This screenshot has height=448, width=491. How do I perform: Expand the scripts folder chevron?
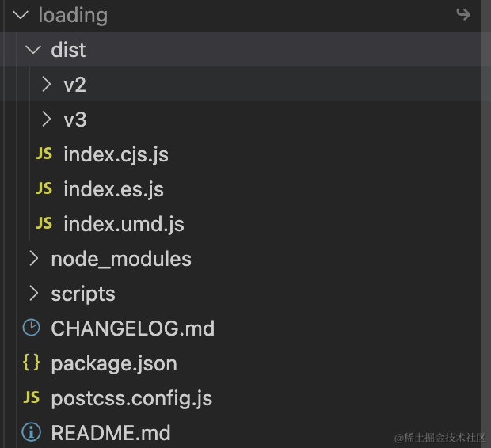(33, 294)
